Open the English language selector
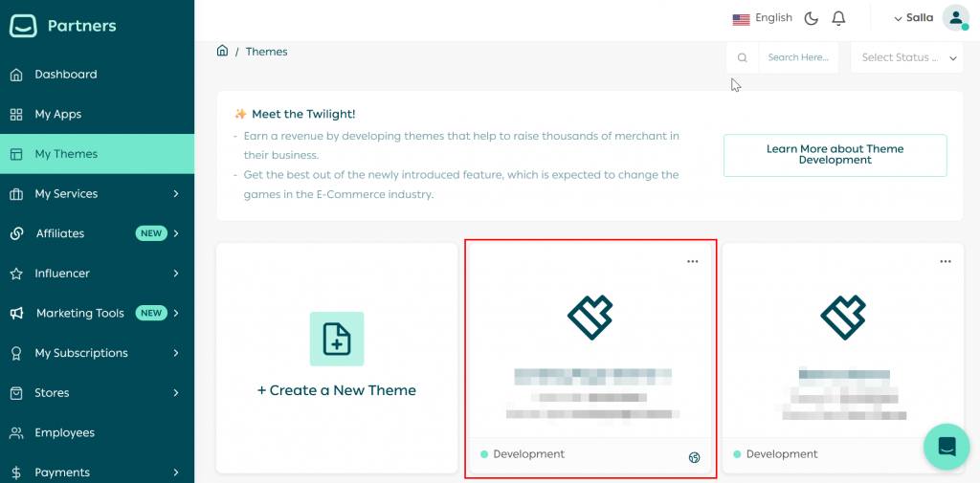 (x=763, y=18)
